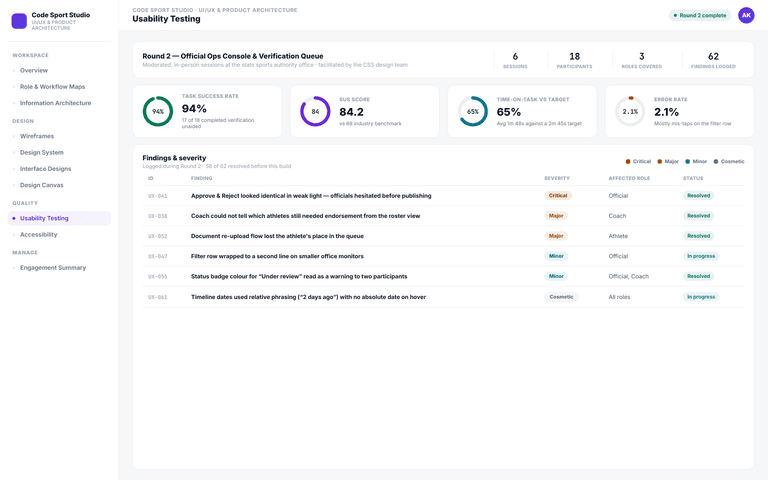
Task: Click the Finding column header
Action: (x=201, y=178)
